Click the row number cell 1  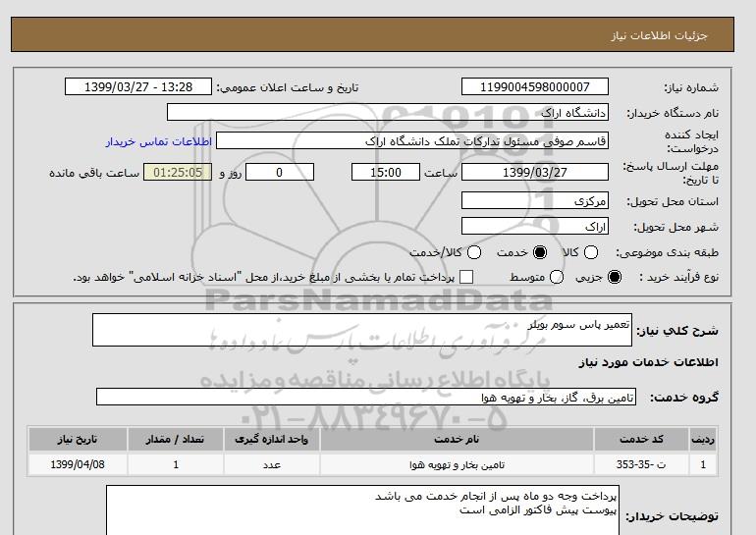pyautogui.click(x=703, y=464)
